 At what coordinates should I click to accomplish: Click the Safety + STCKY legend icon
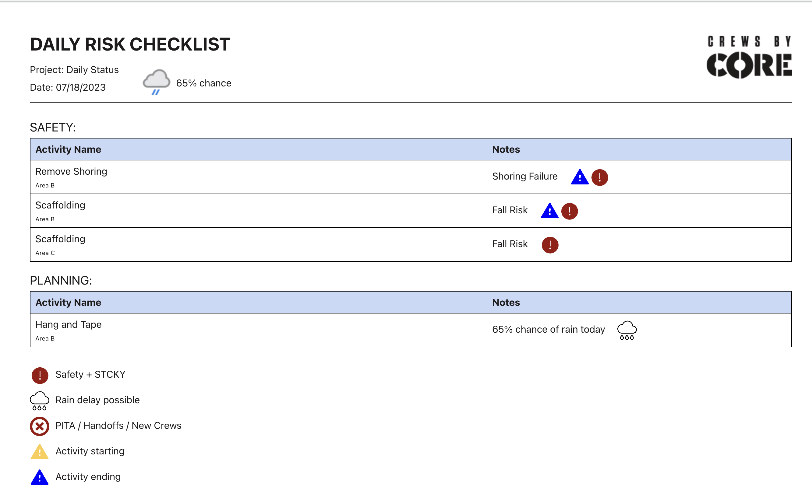click(40, 376)
